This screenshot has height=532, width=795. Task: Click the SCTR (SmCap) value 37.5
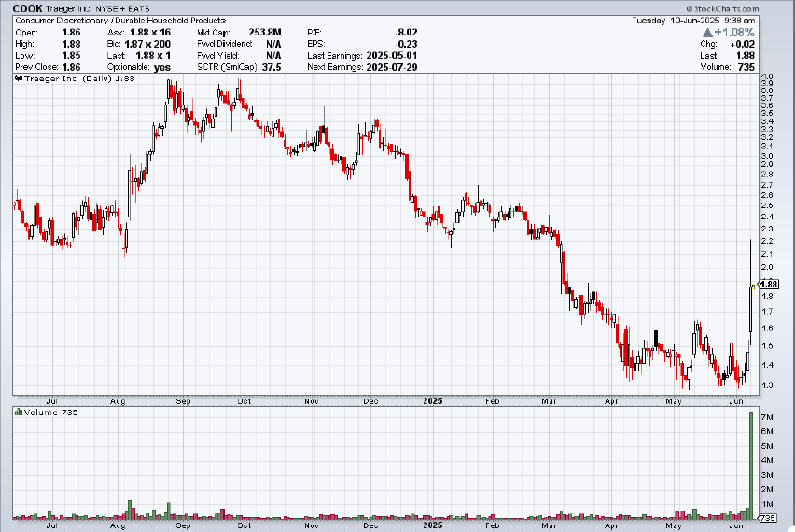click(x=272, y=67)
